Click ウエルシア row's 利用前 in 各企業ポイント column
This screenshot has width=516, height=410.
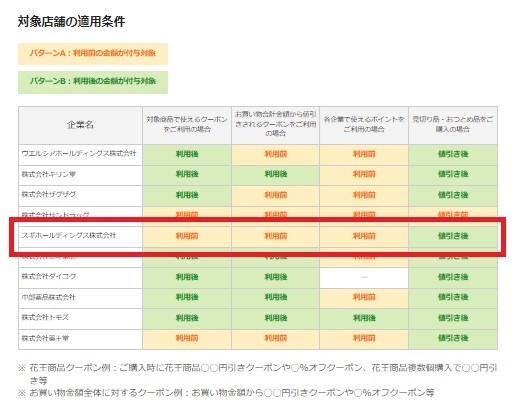[364, 154]
